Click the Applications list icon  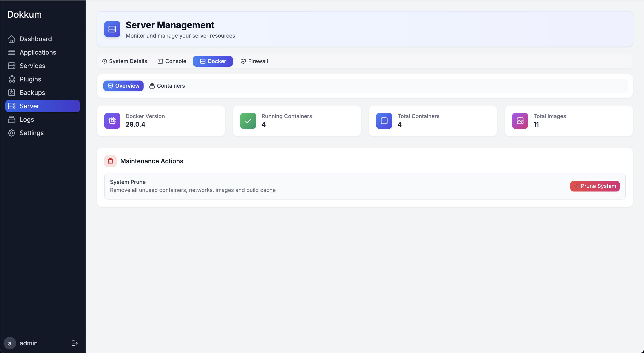click(12, 52)
